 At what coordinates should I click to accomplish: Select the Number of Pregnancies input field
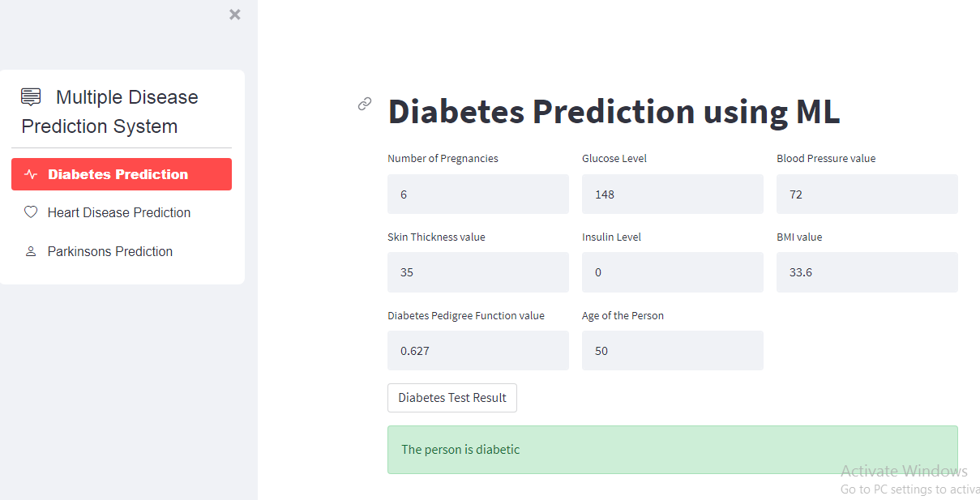click(477, 194)
